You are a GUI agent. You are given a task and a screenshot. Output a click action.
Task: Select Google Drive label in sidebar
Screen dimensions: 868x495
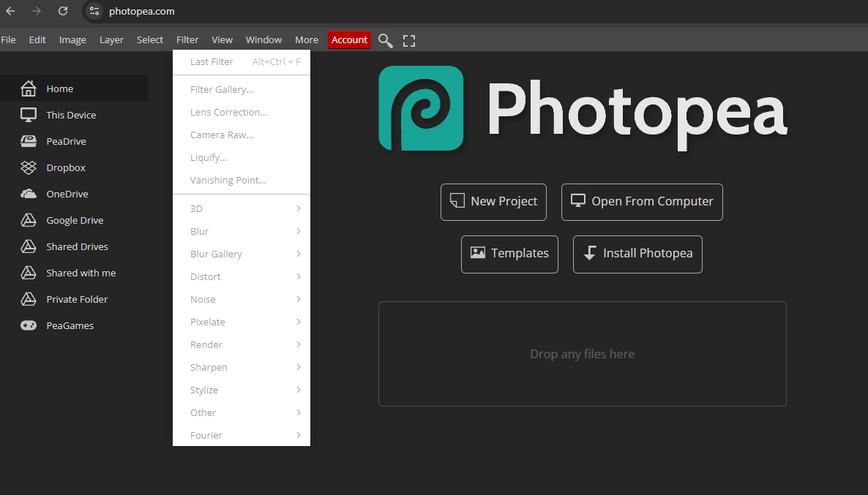[75, 220]
